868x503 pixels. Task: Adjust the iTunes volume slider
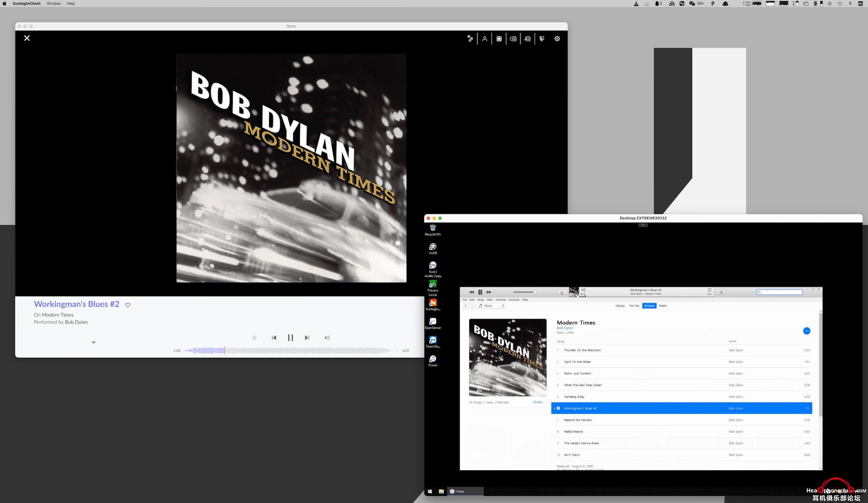(x=525, y=292)
